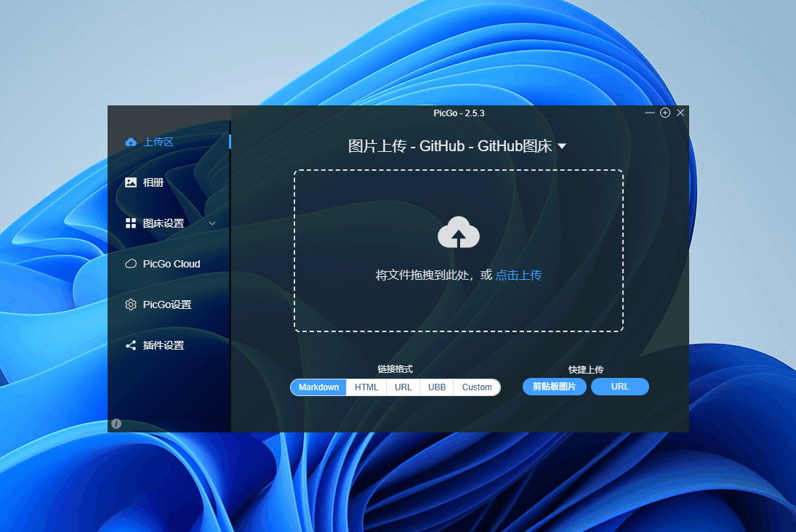This screenshot has height=532, width=796.
Task: Open the image host dropdown triangle after GitHub图床
Action: click(561, 146)
